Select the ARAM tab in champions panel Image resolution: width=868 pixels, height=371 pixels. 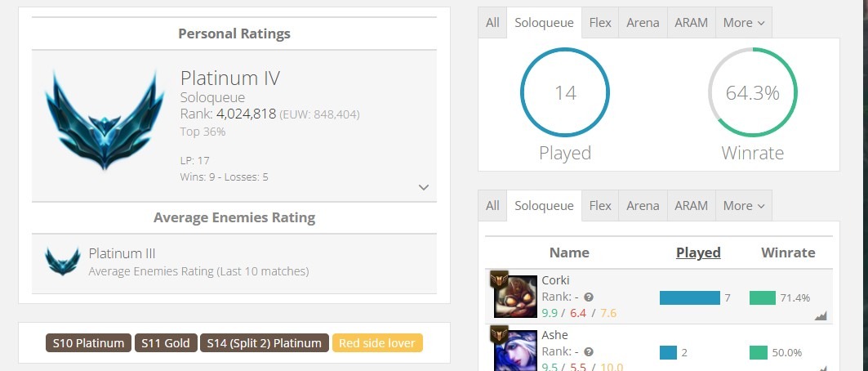691,205
